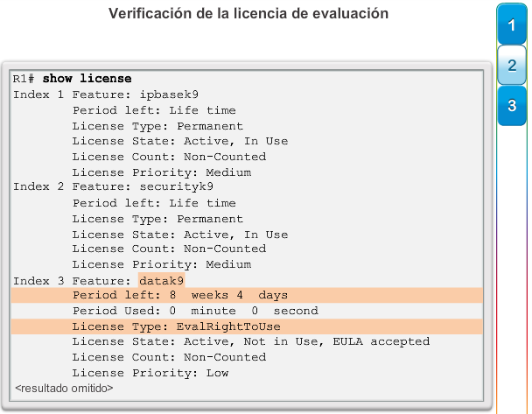Click EULA accepted license state line

251,341
